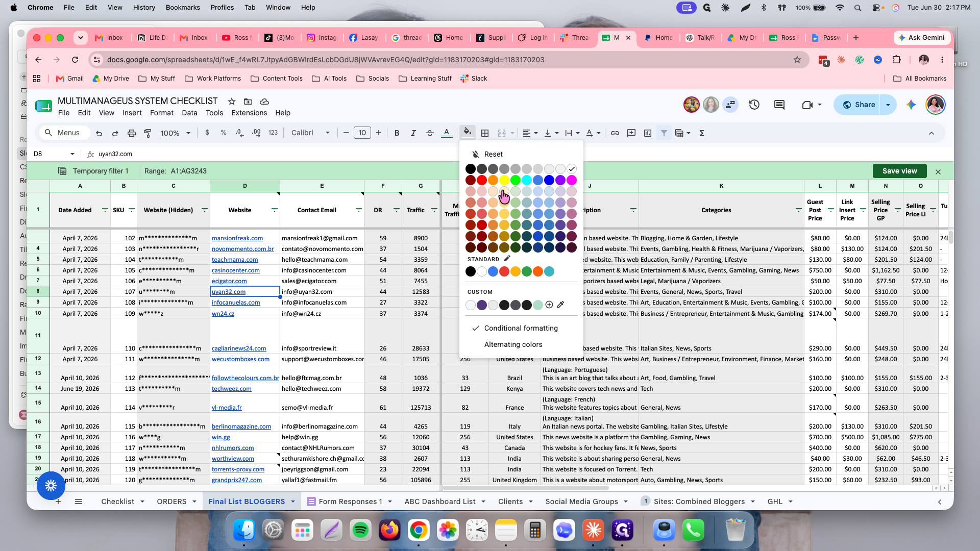This screenshot has height=551, width=980.
Task: Open filter toggle on Date Added column
Action: pos(105,210)
